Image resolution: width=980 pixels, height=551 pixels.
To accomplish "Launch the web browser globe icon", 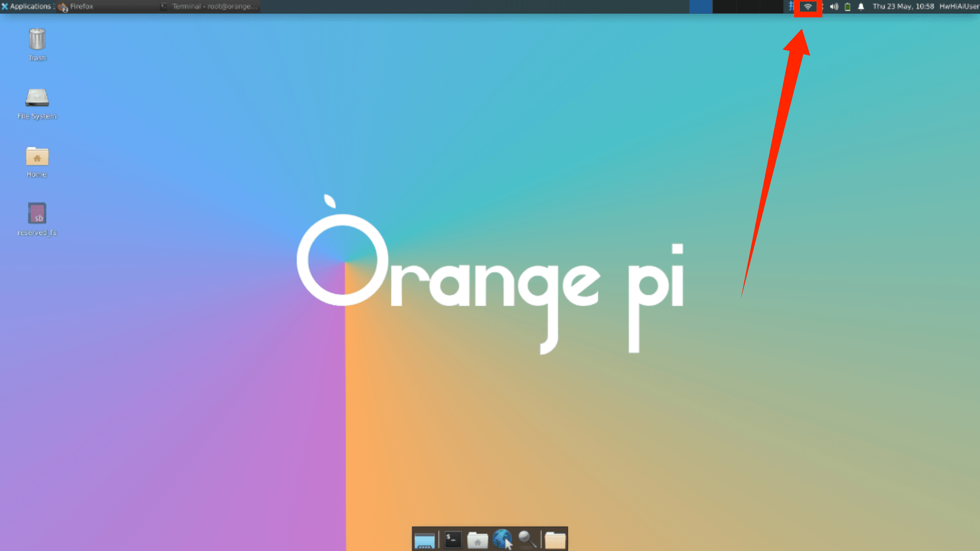I will point(503,540).
